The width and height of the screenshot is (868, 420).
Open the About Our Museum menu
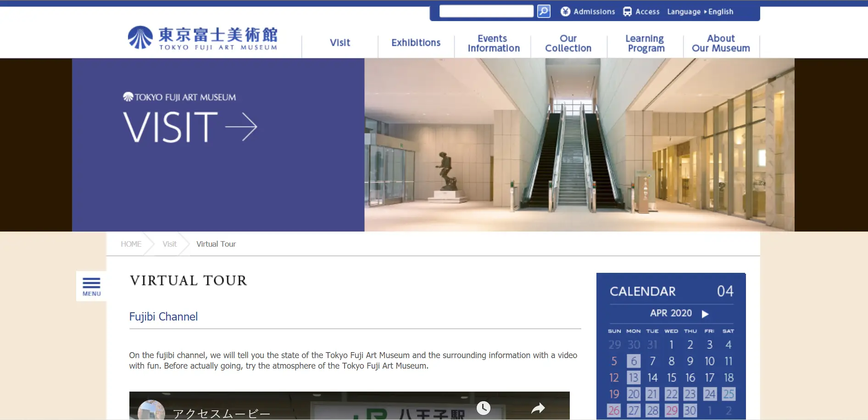[721, 43]
